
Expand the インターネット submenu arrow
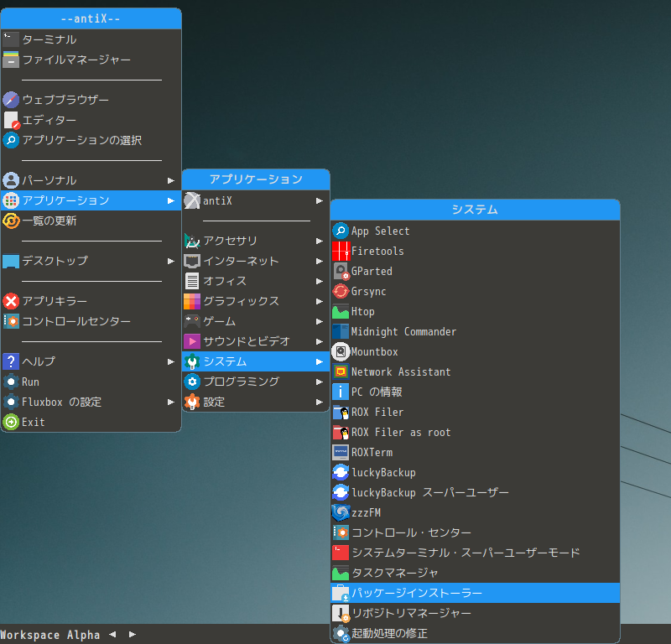pyautogui.click(x=320, y=261)
